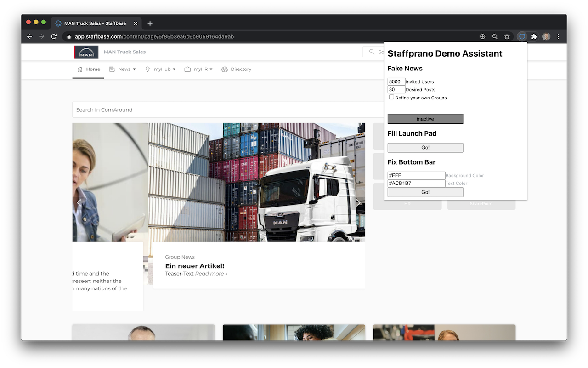Toggle the inactive Fake News button
The image size is (588, 368).
(425, 119)
